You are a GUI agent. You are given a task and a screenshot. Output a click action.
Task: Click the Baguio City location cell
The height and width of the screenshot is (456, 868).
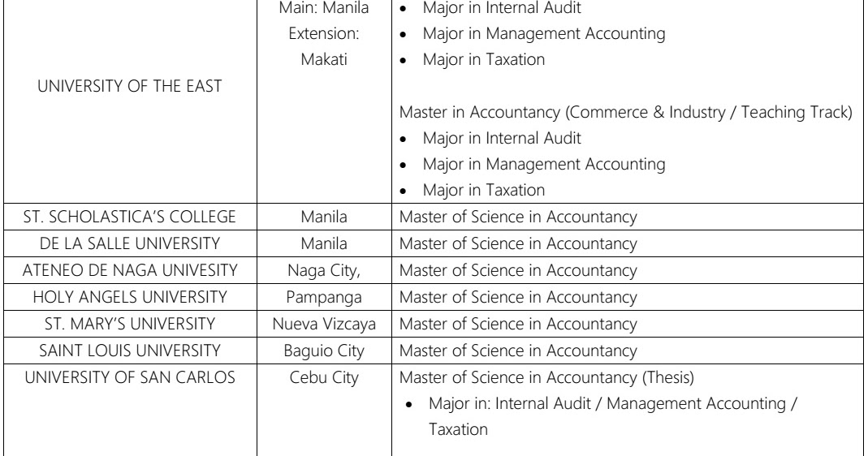click(x=324, y=351)
